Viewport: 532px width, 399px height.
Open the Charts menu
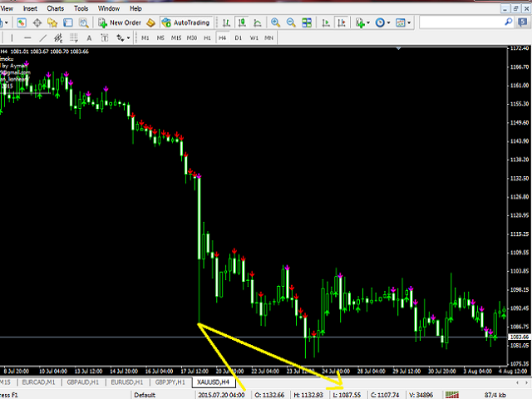(56, 8)
